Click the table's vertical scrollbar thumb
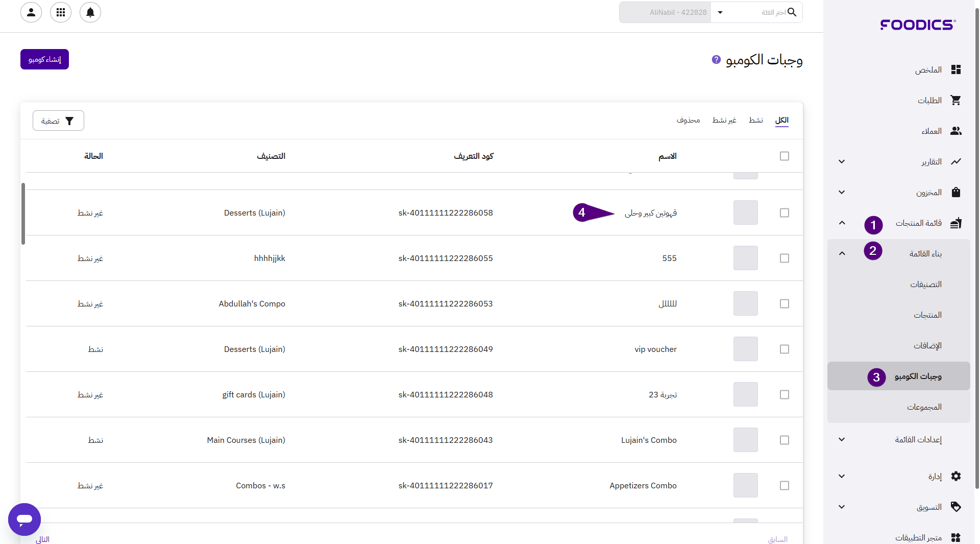 pos(23,214)
